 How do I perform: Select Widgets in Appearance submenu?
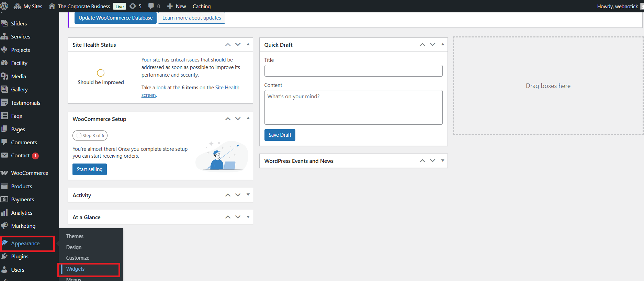coord(75,269)
